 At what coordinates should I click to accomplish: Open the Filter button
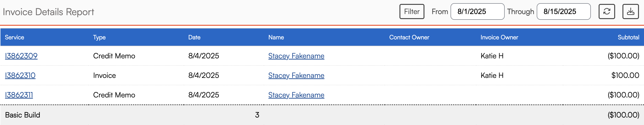412,11
